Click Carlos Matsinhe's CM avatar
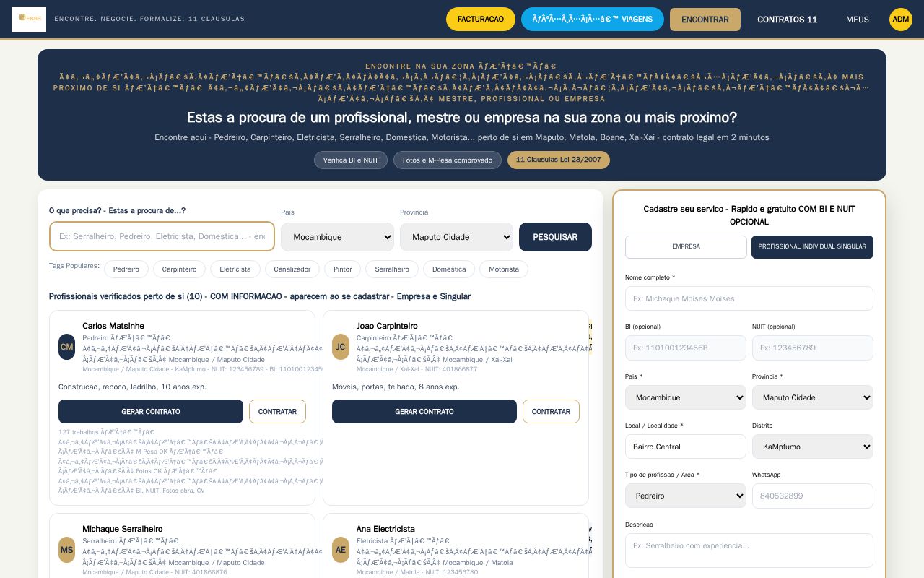 66,347
